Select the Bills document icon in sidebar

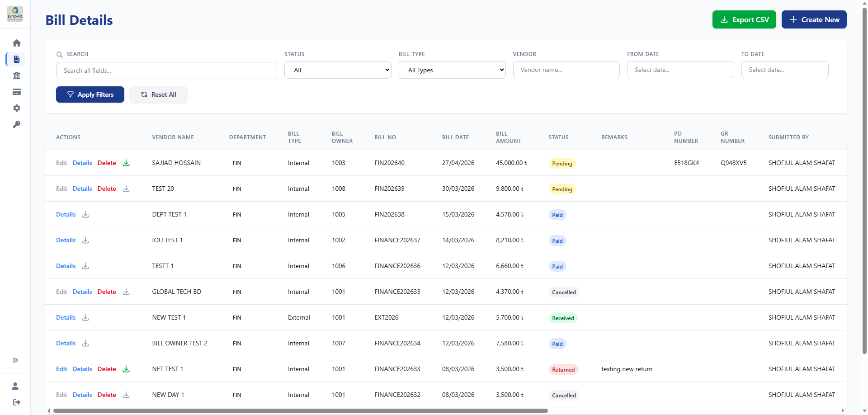pyautogui.click(x=17, y=59)
